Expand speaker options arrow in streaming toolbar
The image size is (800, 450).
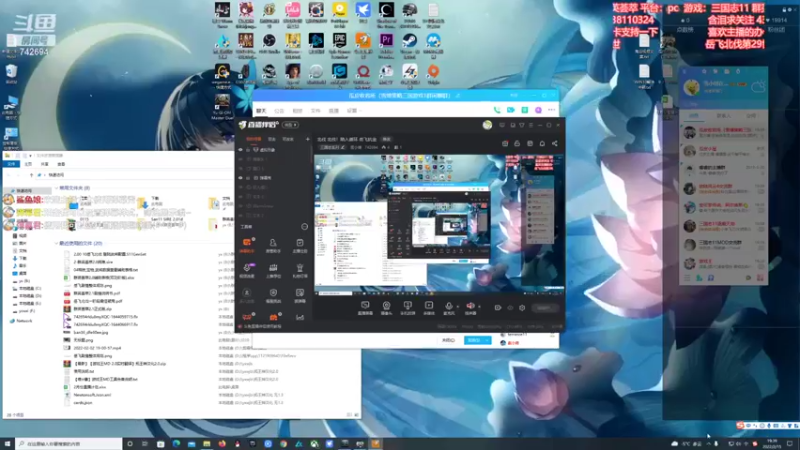click(479, 307)
